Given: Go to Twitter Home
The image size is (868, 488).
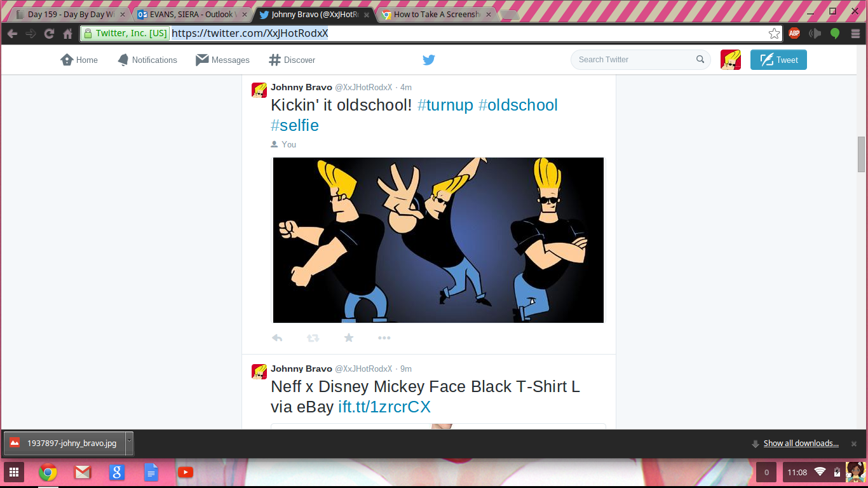Looking at the screenshot, I should (x=79, y=60).
